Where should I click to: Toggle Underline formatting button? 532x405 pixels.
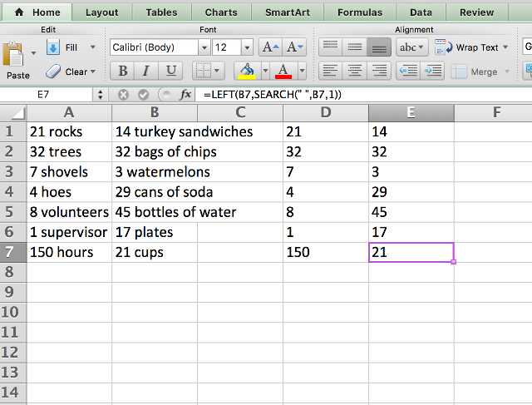coord(170,71)
